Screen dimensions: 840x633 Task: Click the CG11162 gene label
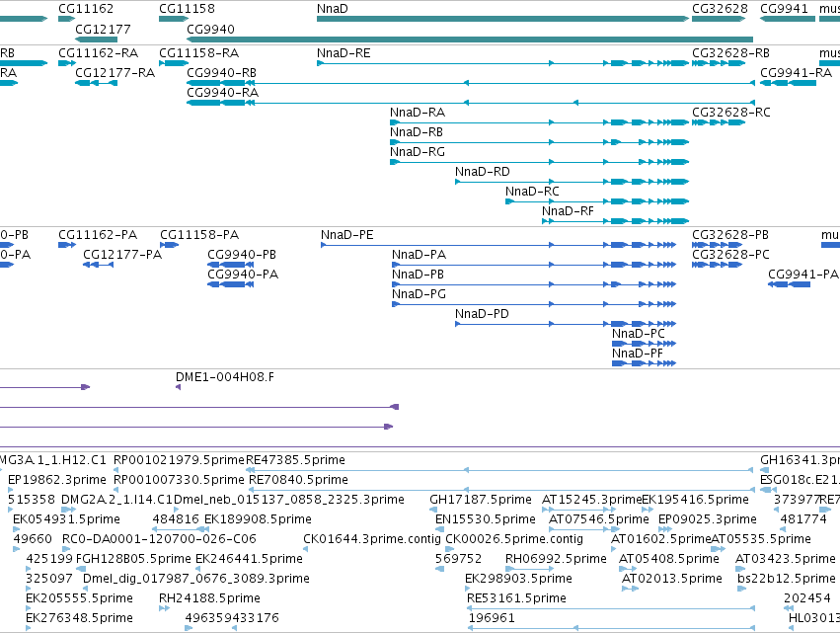pyautogui.click(x=86, y=9)
